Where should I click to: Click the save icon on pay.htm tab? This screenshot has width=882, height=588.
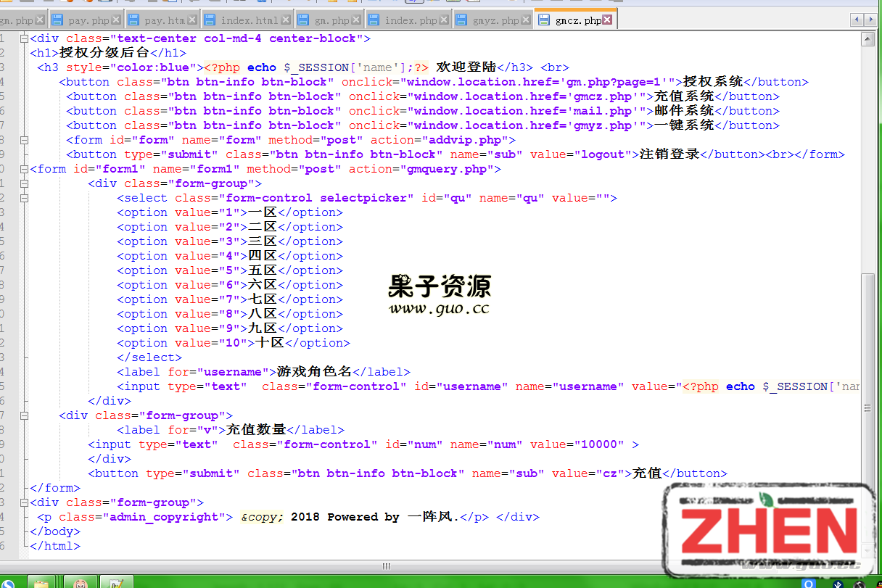coord(133,20)
